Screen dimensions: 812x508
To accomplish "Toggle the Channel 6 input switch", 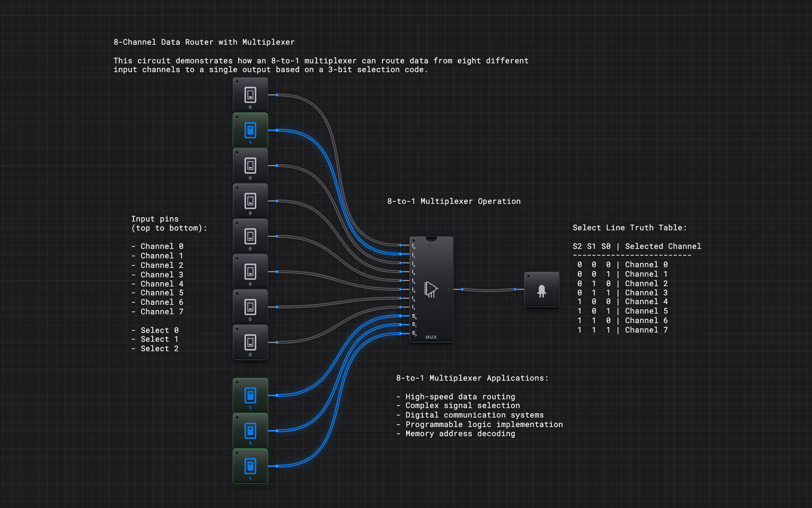I will (x=250, y=307).
